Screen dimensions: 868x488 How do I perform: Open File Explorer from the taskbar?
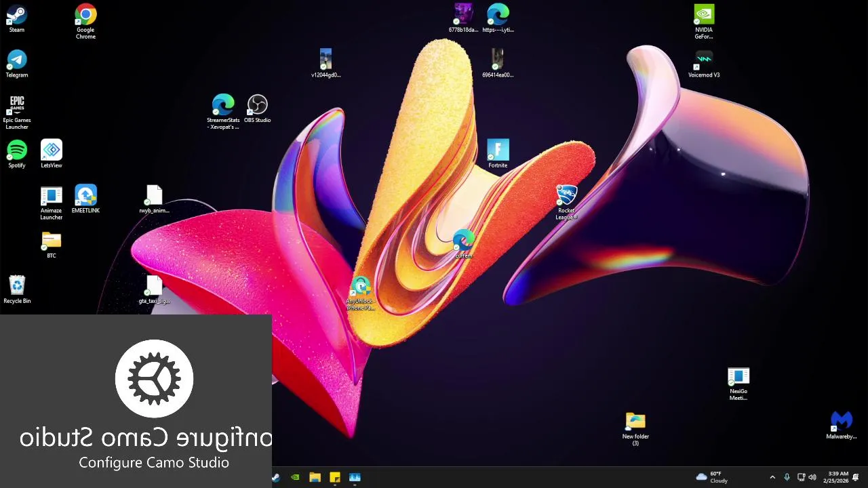tap(315, 477)
